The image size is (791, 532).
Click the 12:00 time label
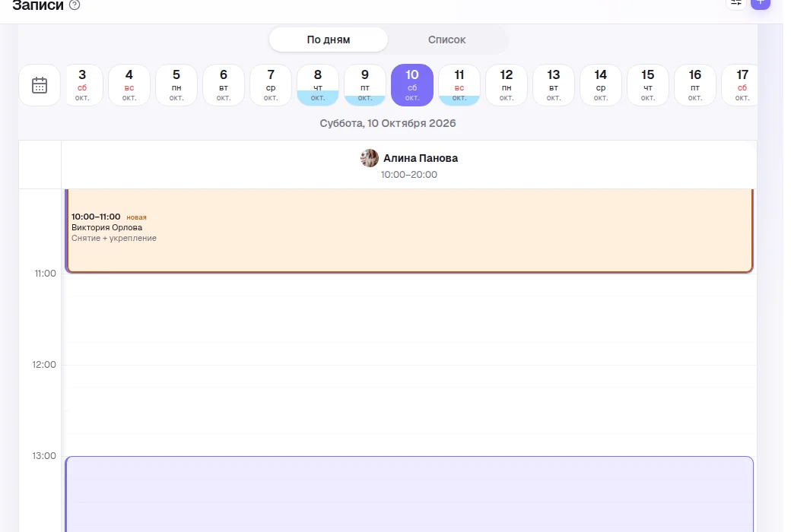pos(44,365)
